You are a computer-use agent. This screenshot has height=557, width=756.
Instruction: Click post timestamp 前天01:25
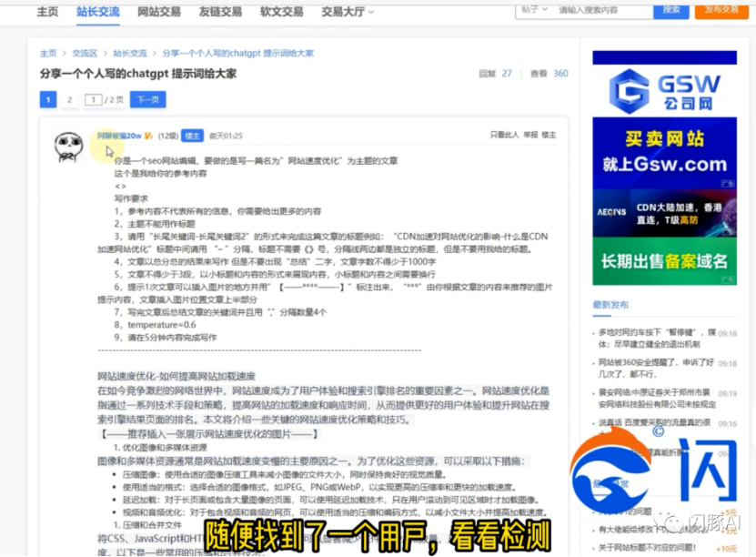pos(227,136)
